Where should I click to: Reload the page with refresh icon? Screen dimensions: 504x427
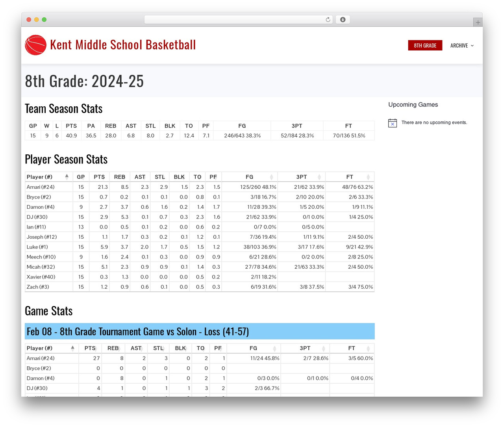(x=328, y=20)
